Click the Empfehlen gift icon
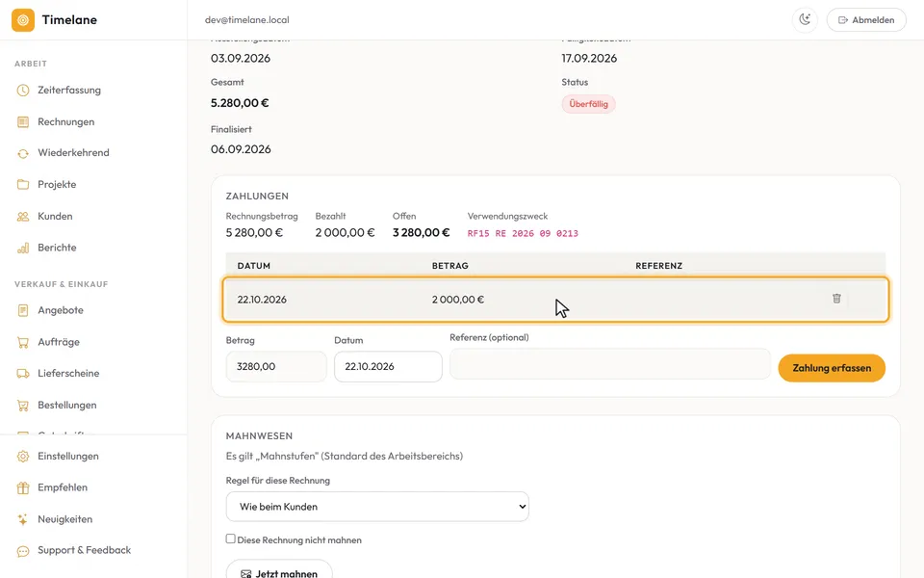 (23, 487)
